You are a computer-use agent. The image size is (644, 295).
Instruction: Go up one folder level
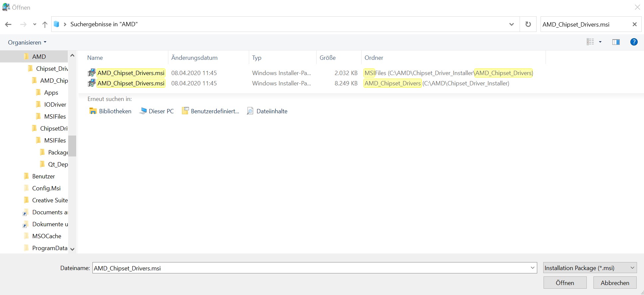[45, 24]
